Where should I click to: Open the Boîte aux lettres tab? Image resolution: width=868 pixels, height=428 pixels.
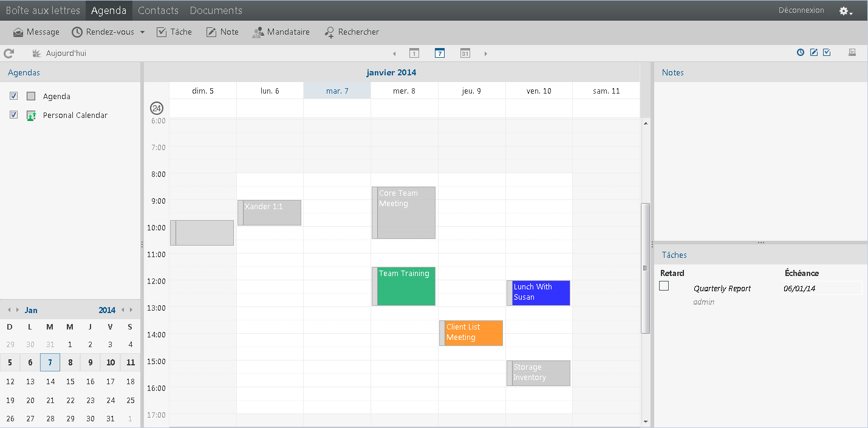[43, 10]
